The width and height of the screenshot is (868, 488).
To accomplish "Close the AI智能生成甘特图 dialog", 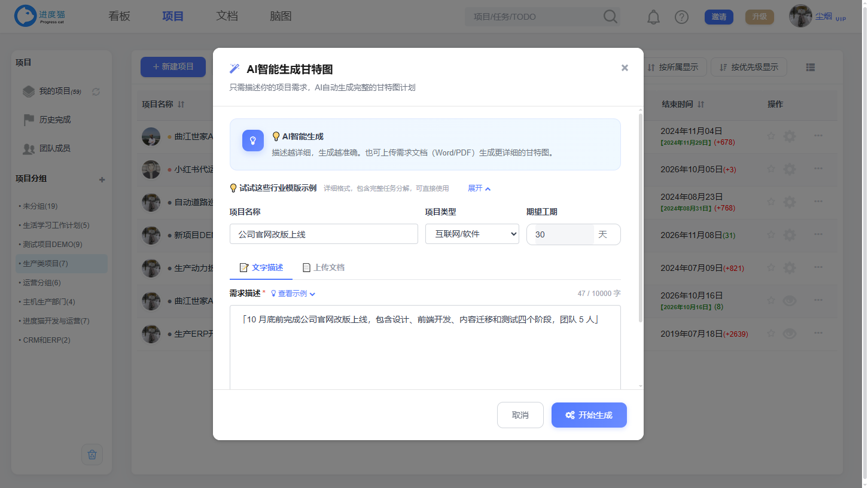I will (x=625, y=68).
